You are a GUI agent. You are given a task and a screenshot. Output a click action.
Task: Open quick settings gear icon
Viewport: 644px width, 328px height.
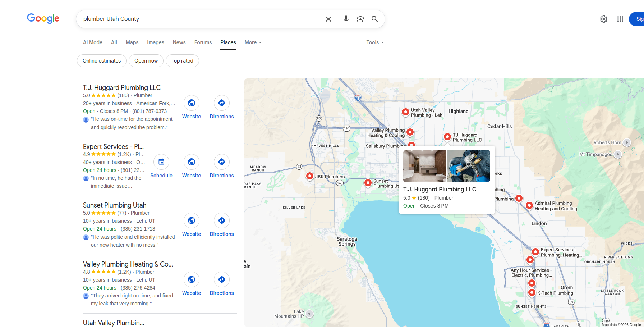603,19
